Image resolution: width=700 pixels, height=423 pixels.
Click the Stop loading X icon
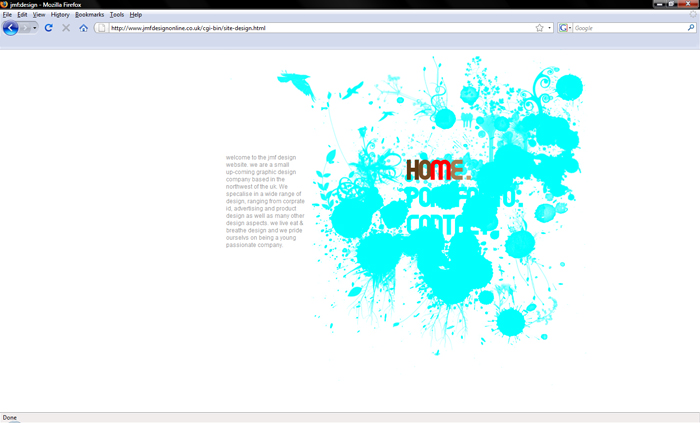66,28
